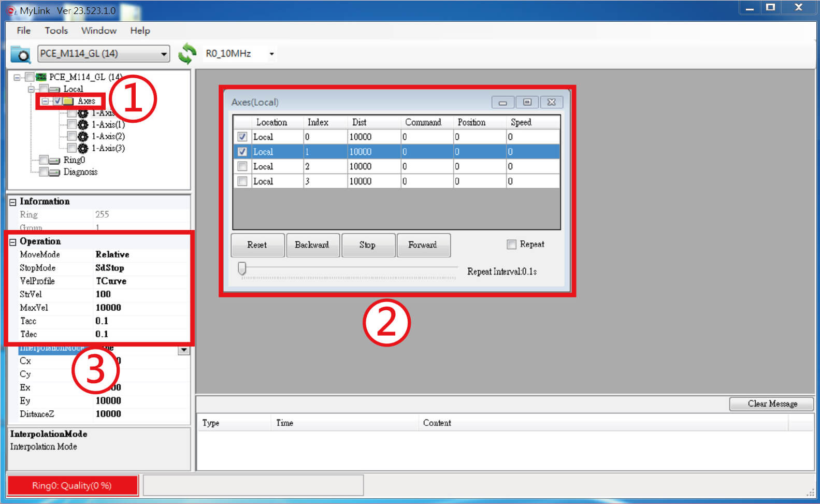The width and height of the screenshot is (820, 504).
Task: Open the File menu
Action: point(24,31)
